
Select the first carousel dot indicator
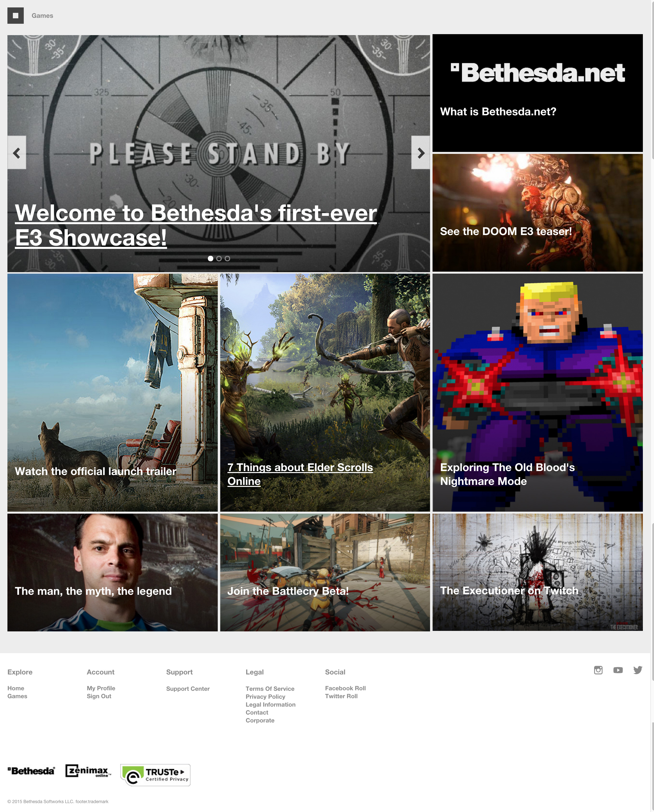click(x=211, y=258)
